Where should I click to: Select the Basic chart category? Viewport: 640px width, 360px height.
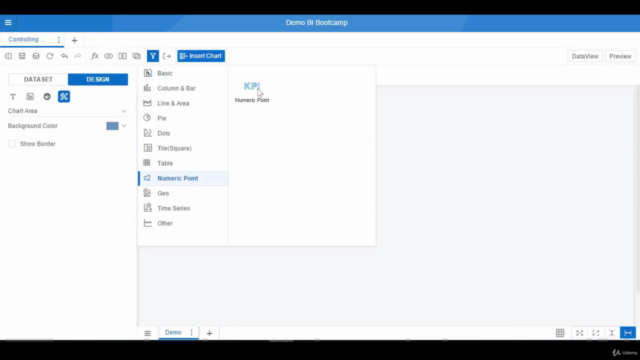tap(183, 73)
